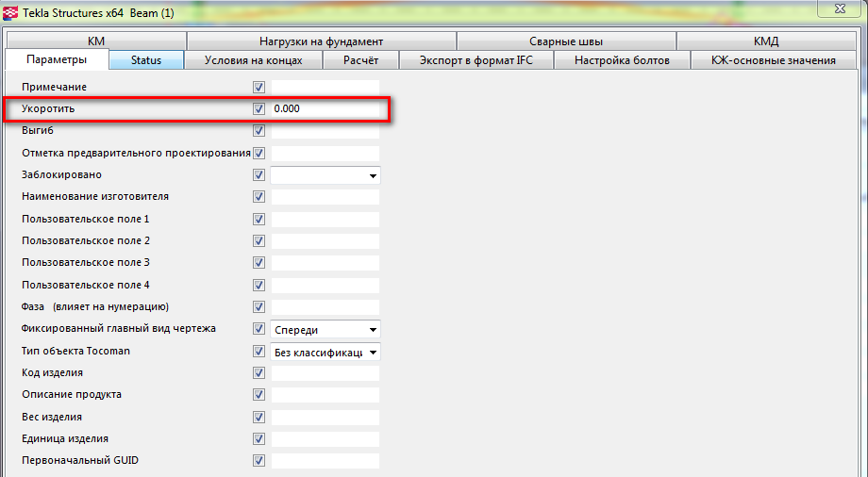868x477 pixels.
Task: Click the Укоротить field showing 0.000
Action: [325, 109]
